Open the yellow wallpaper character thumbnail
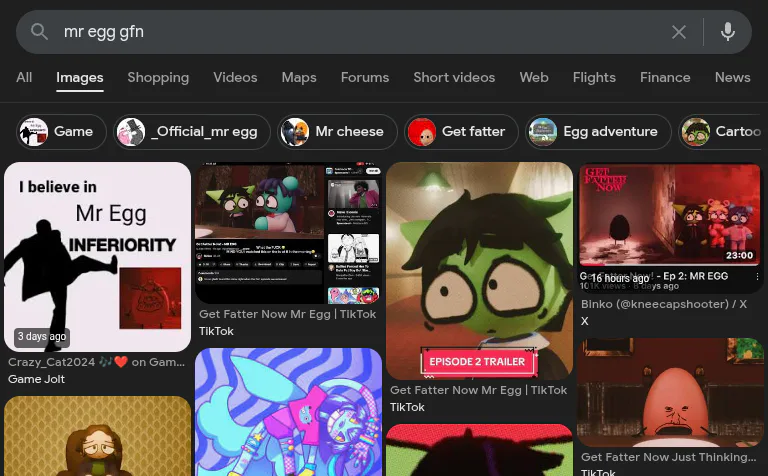The height and width of the screenshot is (476, 768). [97, 436]
